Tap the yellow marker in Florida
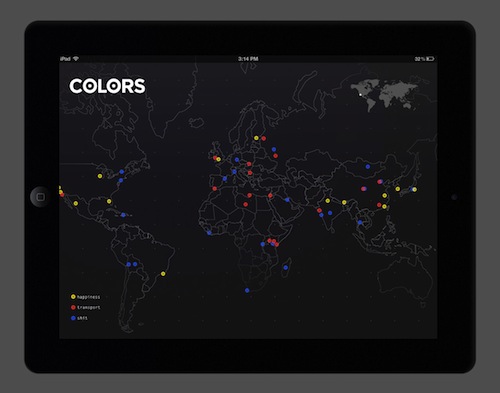The height and width of the screenshot is (393, 500). pos(109,201)
